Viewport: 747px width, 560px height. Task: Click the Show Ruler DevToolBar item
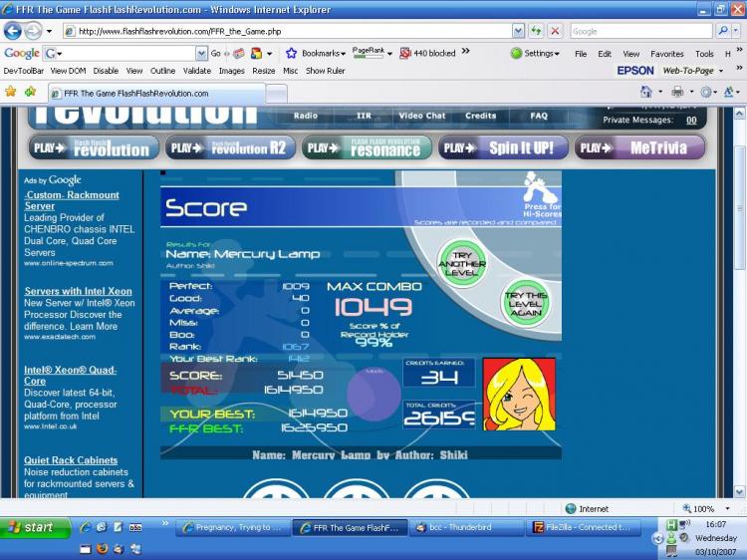click(x=326, y=71)
